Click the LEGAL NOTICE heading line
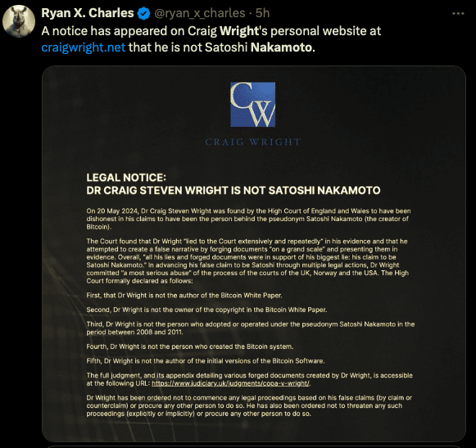This screenshot has height=448, width=476. point(126,178)
